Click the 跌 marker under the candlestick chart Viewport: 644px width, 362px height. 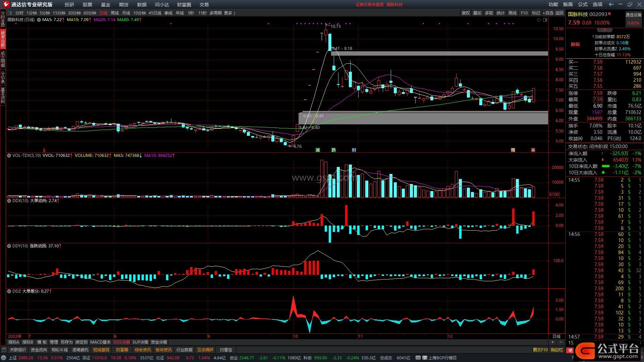pyautogui.click(x=333, y=150)
